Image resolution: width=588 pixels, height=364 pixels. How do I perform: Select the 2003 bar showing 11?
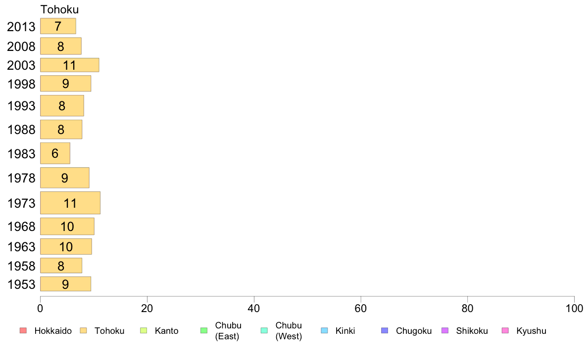point(70,65)
